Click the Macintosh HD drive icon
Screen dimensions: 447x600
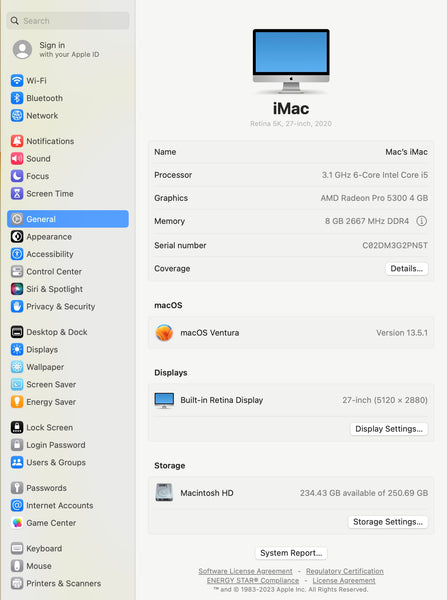164,492
